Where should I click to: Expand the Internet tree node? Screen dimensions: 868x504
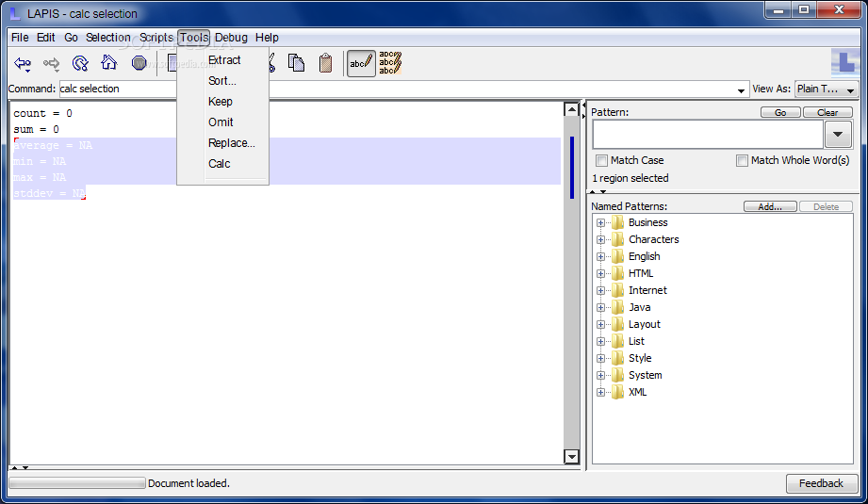pos(600,290)
